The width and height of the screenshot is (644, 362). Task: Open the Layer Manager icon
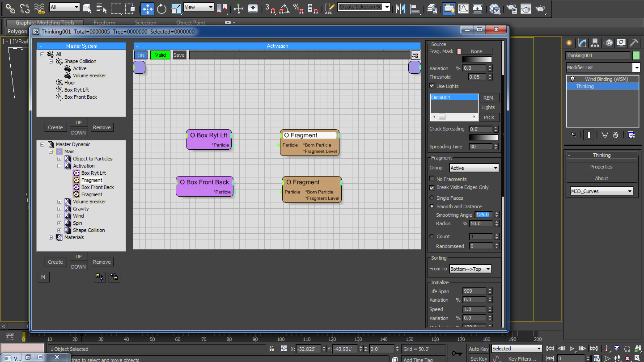(432, 8)
